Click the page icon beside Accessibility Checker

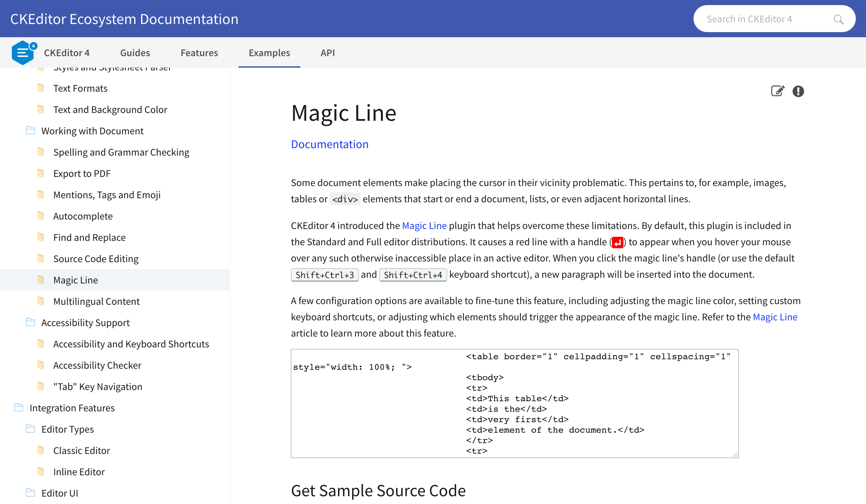[x=41, y=365]
